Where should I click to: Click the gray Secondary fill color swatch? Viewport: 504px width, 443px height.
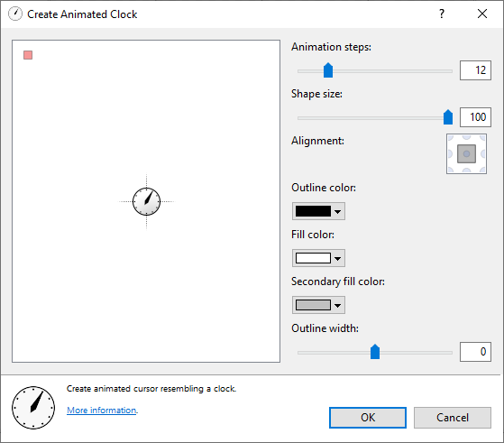click(313, 305)
